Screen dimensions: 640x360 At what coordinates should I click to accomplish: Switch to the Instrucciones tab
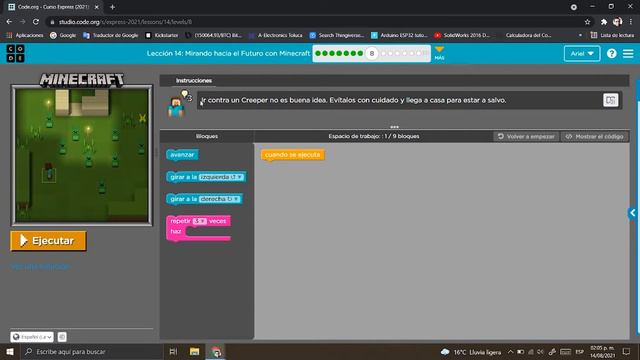194,80
